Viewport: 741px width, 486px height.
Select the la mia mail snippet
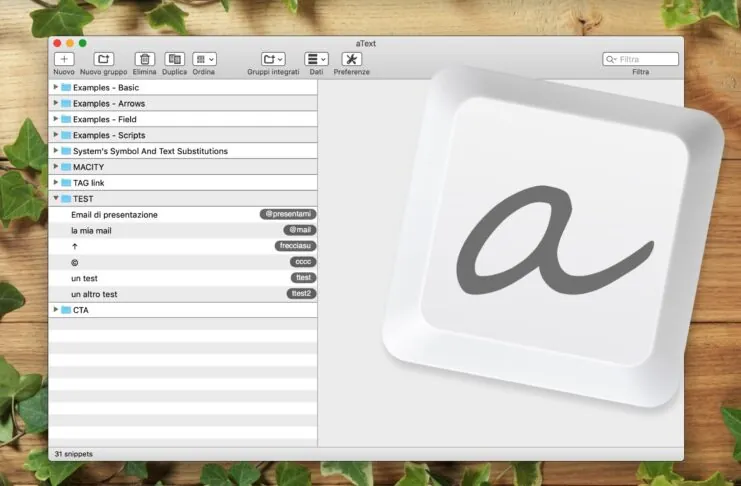click(183, 231)
